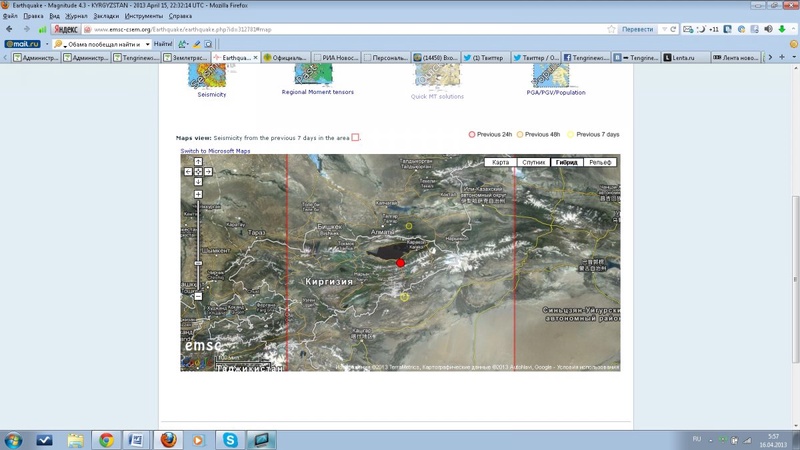Select the Спутник map type
This screenshot has height=450, width=800.
point(533,162)
